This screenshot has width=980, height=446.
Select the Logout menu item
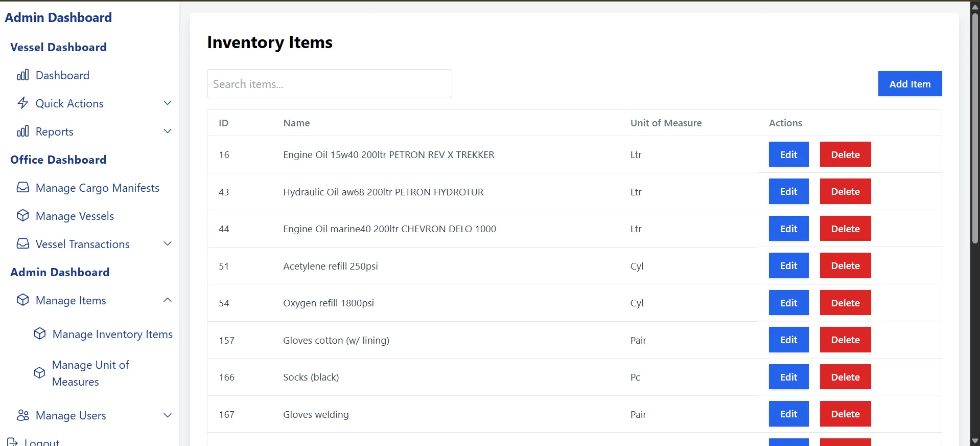pyautogui.click(x=42, y=442)
